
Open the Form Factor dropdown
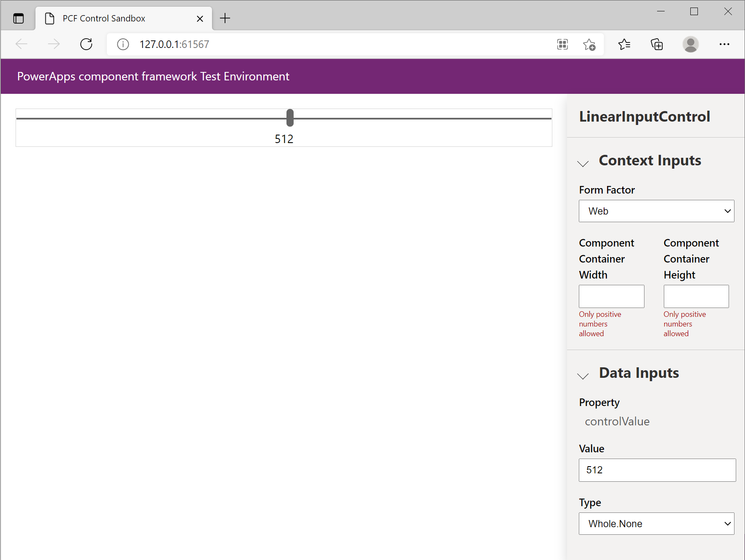click(656, 211)
